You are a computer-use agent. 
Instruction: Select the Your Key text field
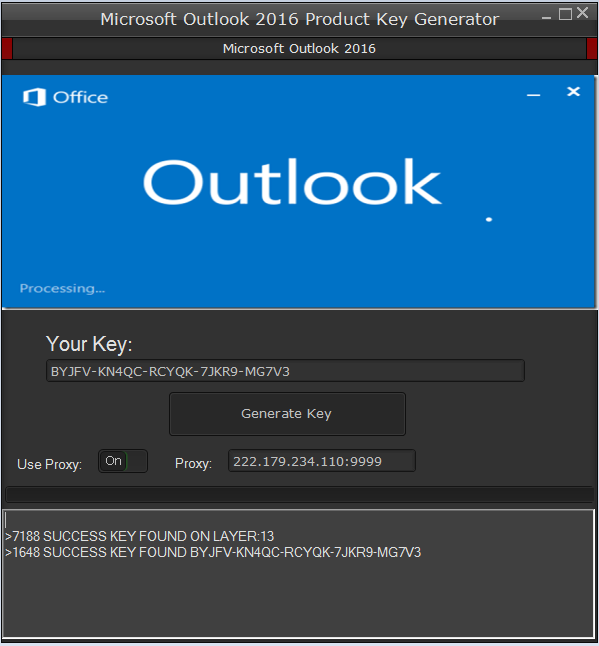click(285, 371)
